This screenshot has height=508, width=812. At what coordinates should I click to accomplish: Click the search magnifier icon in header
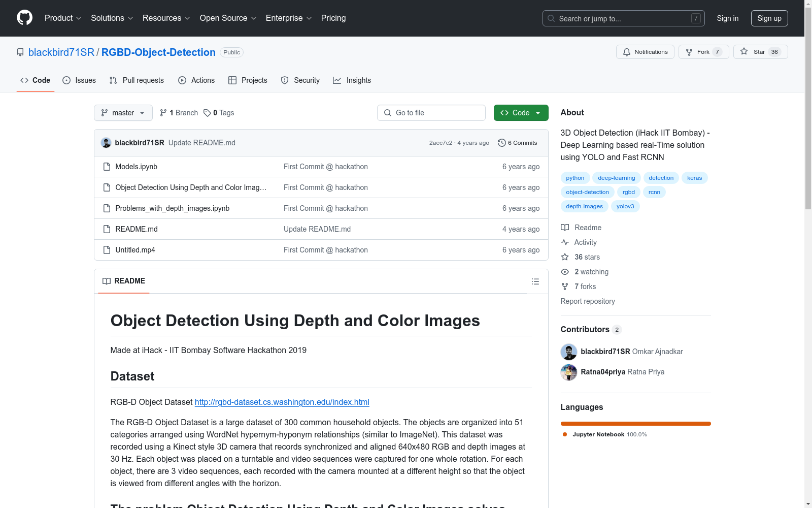[551, 18]
